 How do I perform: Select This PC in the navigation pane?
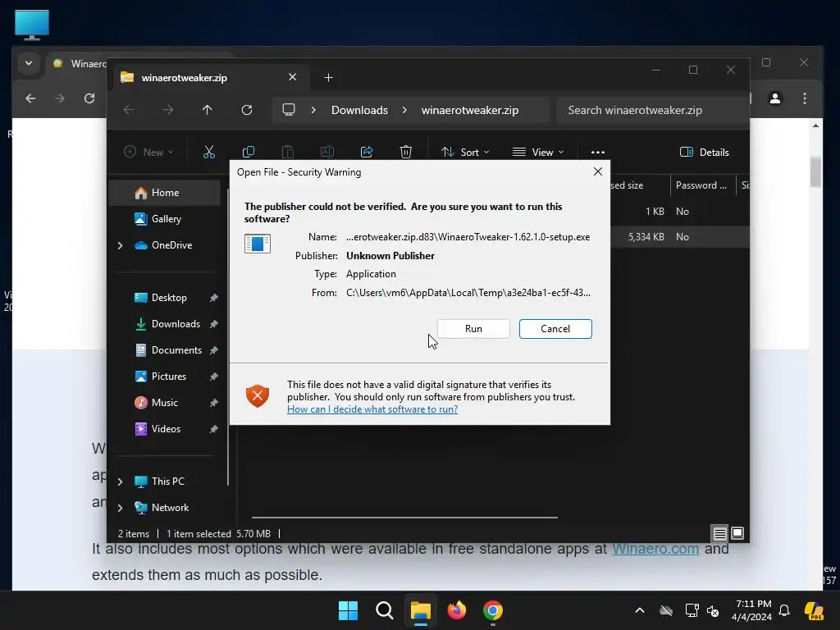click(167, 481)
